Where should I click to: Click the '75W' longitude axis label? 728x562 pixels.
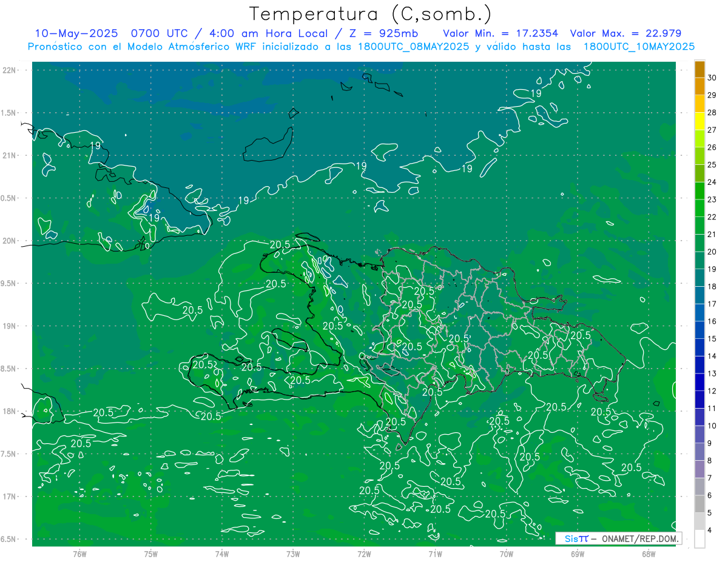pyautogui.click(x=151, y=554)
